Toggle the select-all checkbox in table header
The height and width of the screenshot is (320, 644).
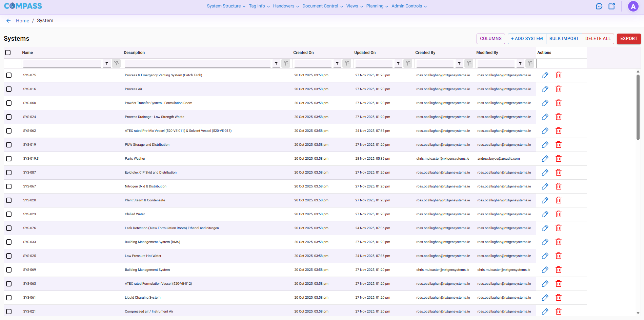tap(8, 53)
